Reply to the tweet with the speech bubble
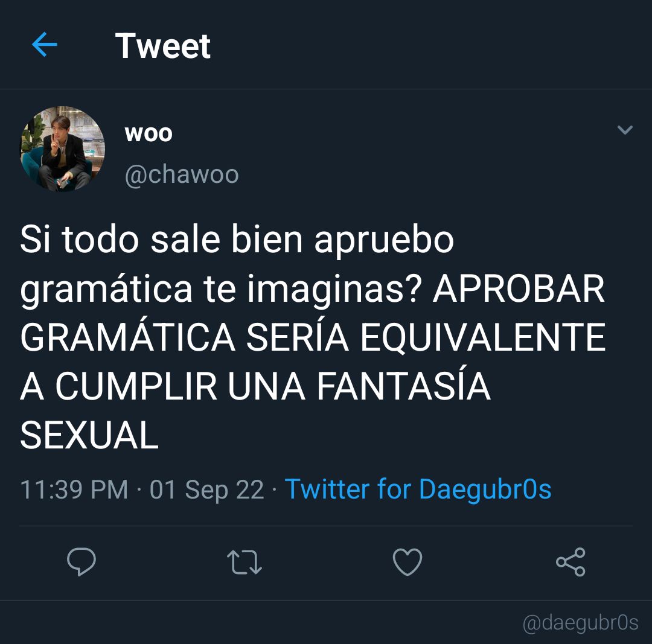The image size is (652, 644). [x=81, y=562]
